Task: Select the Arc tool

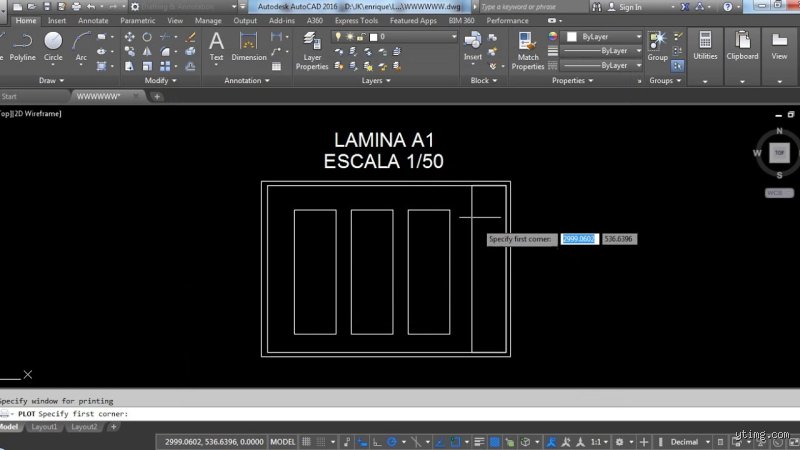Action: [x=81, y=47]
